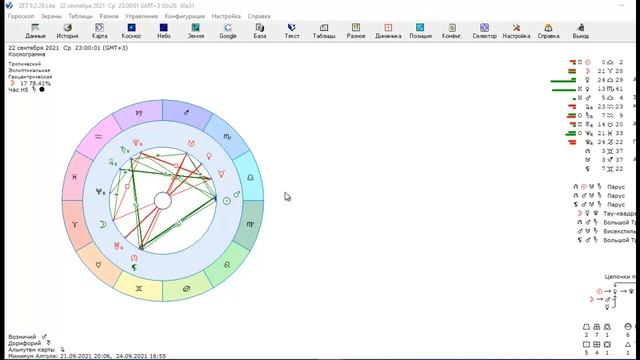Open the Таблицы menu in menu bar

click(x=81, y=16)
